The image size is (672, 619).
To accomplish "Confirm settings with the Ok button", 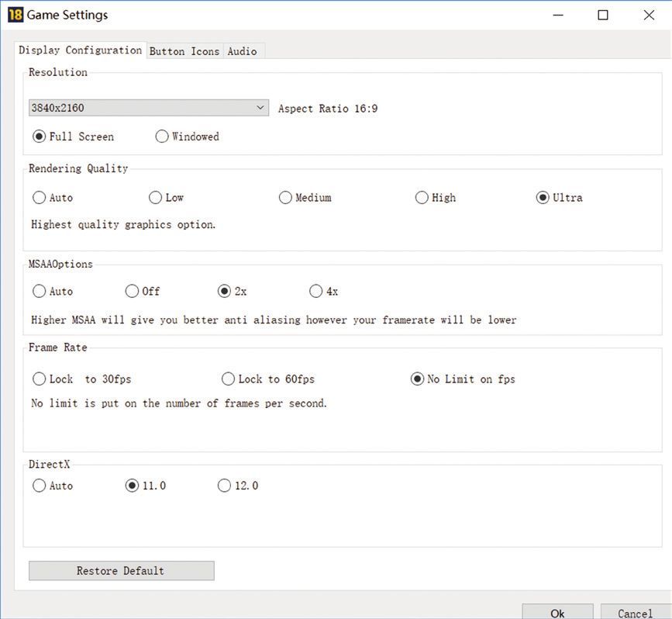I will click(557, 613).
